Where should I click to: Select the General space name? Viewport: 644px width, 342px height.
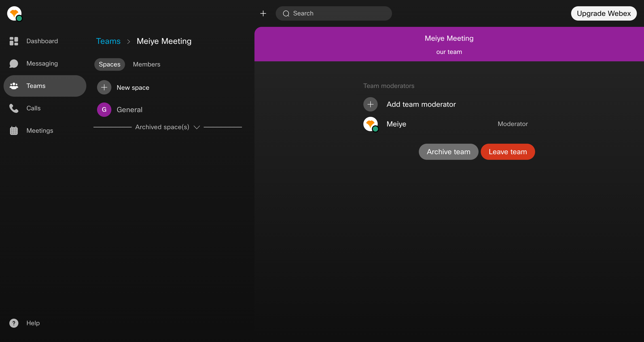pyautogui.click(x=129, y=110)
